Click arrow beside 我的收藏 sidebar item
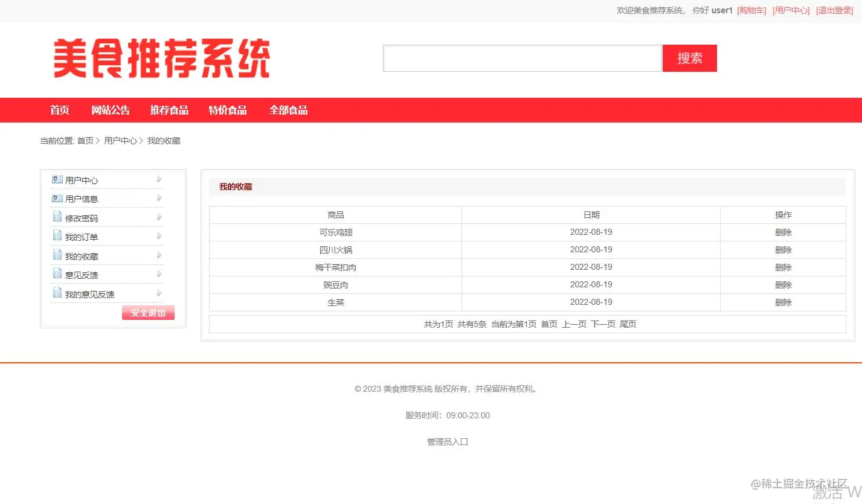862x504 pixels. click(159, 255)
